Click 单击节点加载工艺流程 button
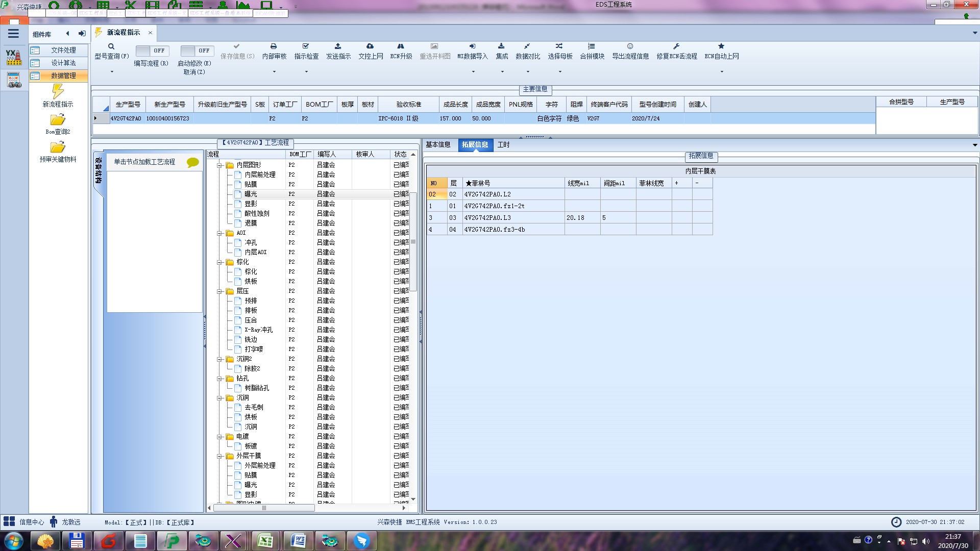The image size is (980, 551). [144, 162]
